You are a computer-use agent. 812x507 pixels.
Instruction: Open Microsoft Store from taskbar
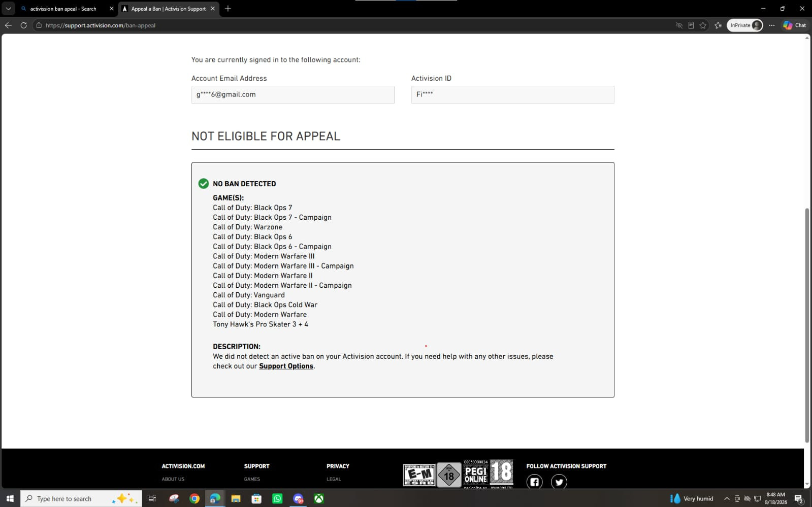click(x=256, y=498)
